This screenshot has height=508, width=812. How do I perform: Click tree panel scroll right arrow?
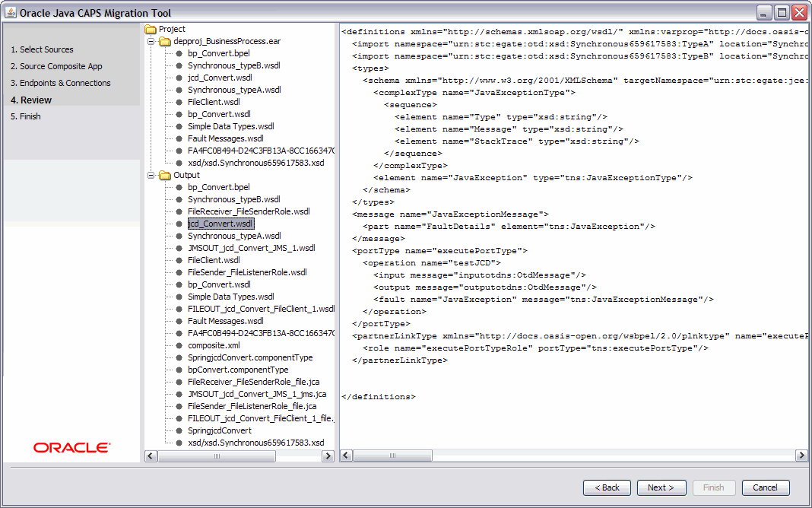328,456
